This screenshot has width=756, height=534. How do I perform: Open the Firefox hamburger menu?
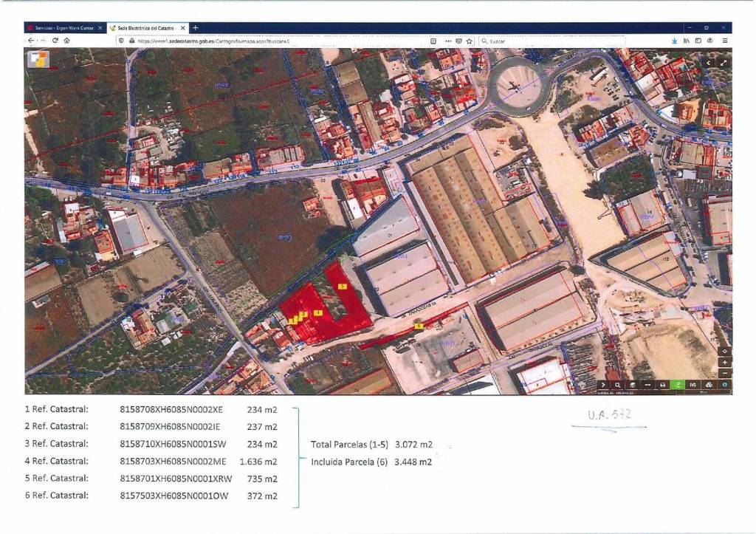click(725, 41)
